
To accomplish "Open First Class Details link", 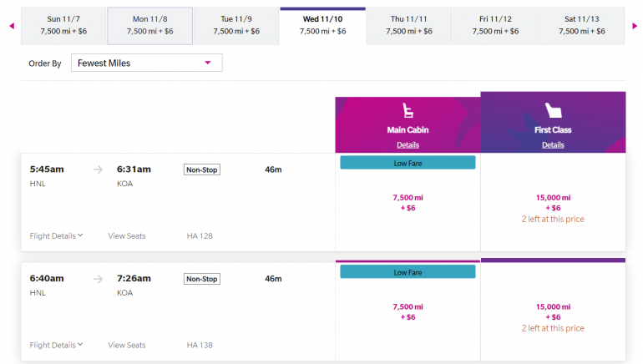I will pos(553,145).
